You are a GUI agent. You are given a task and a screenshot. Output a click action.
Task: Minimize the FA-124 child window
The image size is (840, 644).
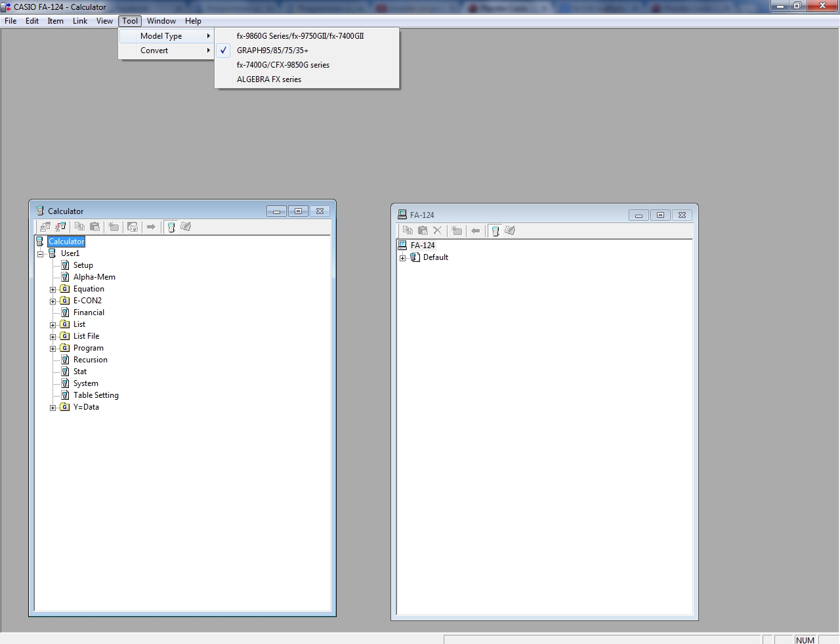coord(639,215)
